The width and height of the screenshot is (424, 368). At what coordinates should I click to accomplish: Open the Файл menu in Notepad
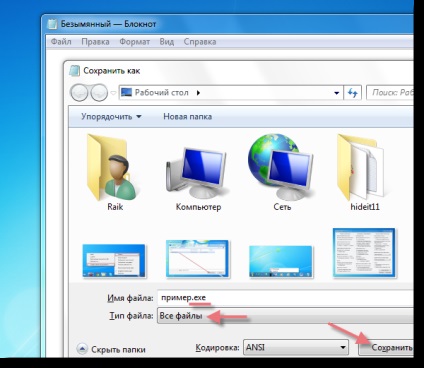click(61, 42)
